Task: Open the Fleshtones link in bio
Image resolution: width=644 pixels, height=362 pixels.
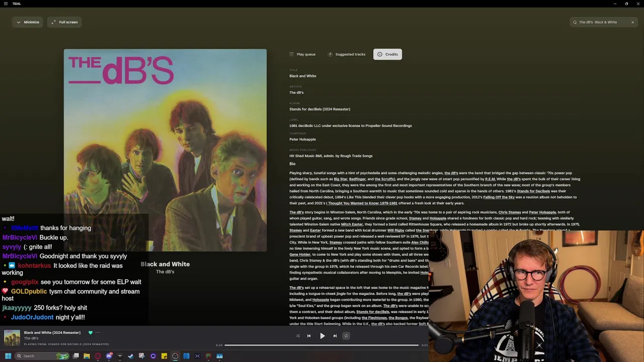Action: click(374, 318)
